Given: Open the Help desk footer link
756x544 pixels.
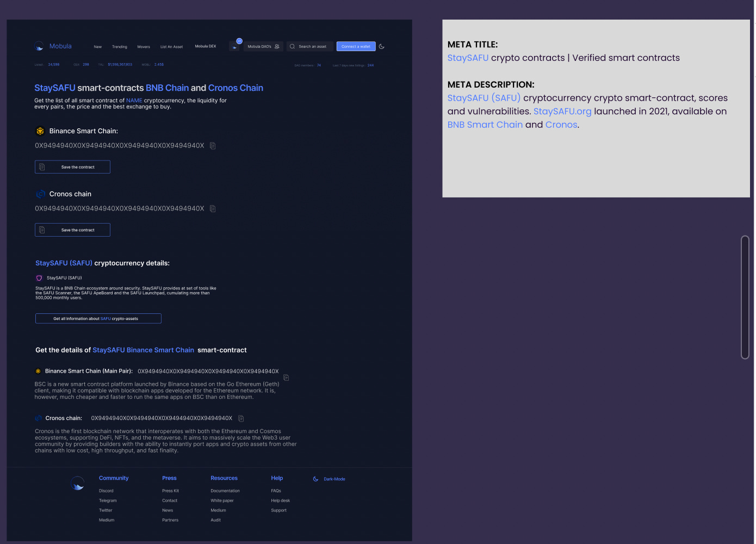Looking at the screenshot, I should [x=281, y=500].
